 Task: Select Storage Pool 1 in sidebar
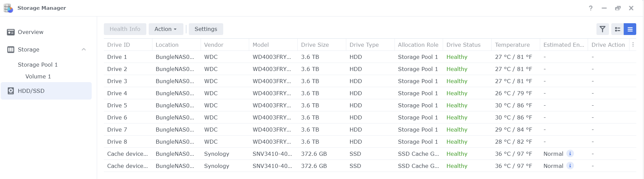pyautogui.click(x=38, y=65)
